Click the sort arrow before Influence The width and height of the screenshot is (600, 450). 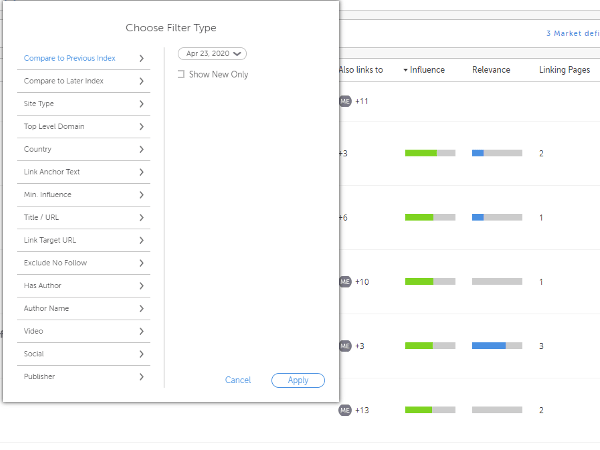[405, 70]
